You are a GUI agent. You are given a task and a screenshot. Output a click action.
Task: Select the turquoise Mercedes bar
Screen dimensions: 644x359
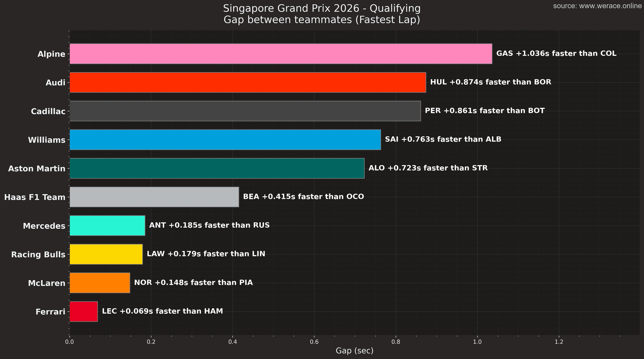pos(107,226)
